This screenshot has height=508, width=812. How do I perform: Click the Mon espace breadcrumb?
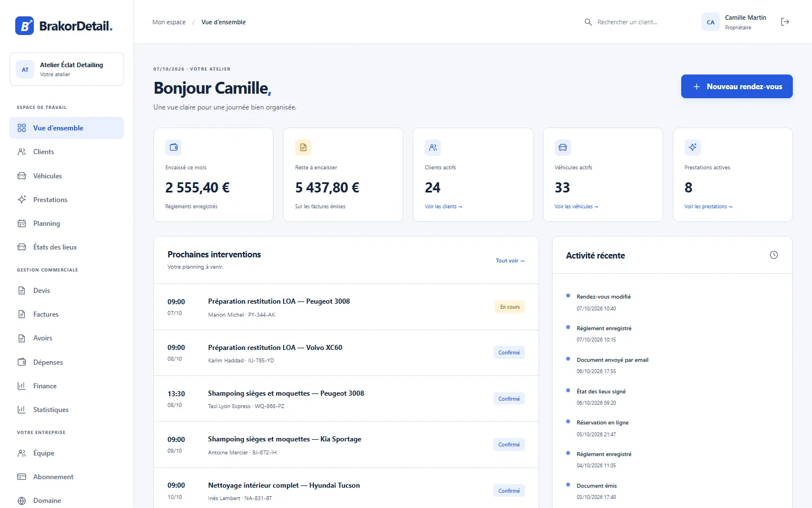[169, 22]
